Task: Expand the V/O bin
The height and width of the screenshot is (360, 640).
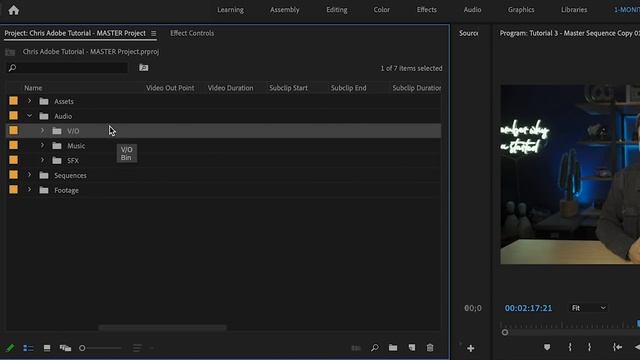Action: (x=42, y=131)
